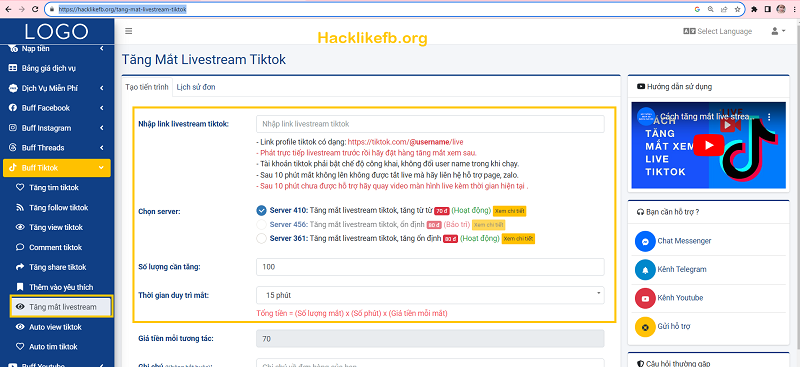
Task: Click the browser forward arrow
Action: pos(21,9)
